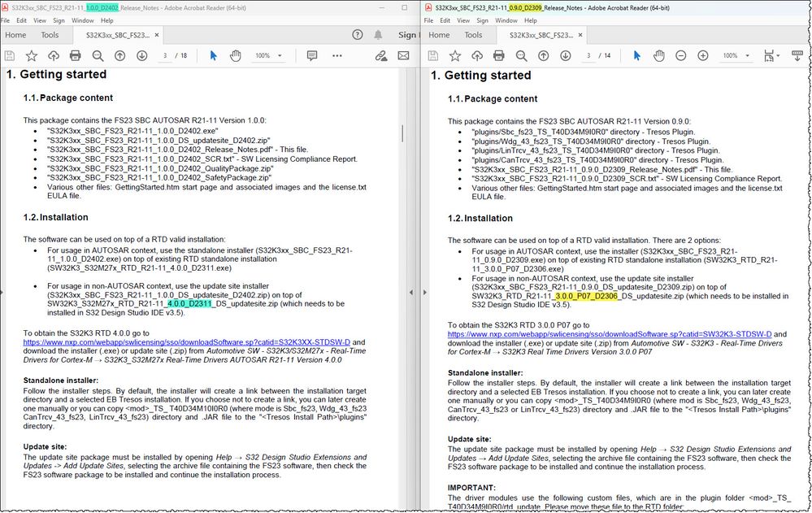Click Sign In button in left window
The height and width of the screenshot is (513, 812).
408,35
